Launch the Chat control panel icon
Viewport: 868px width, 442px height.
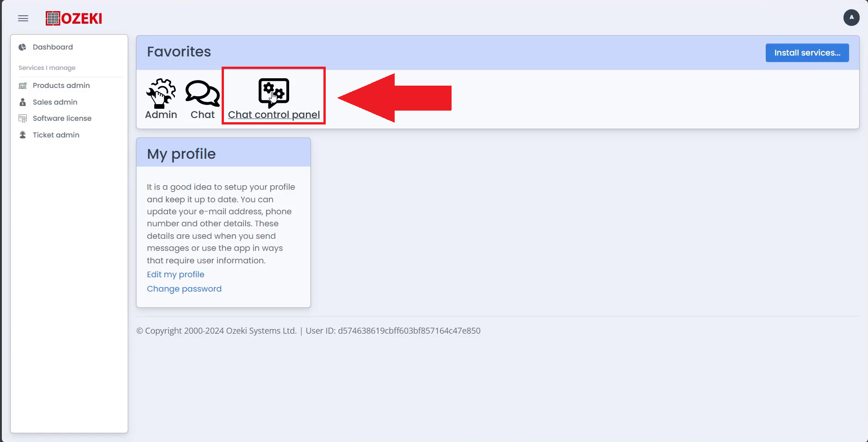pyautogui.click(x=273, y=93)
